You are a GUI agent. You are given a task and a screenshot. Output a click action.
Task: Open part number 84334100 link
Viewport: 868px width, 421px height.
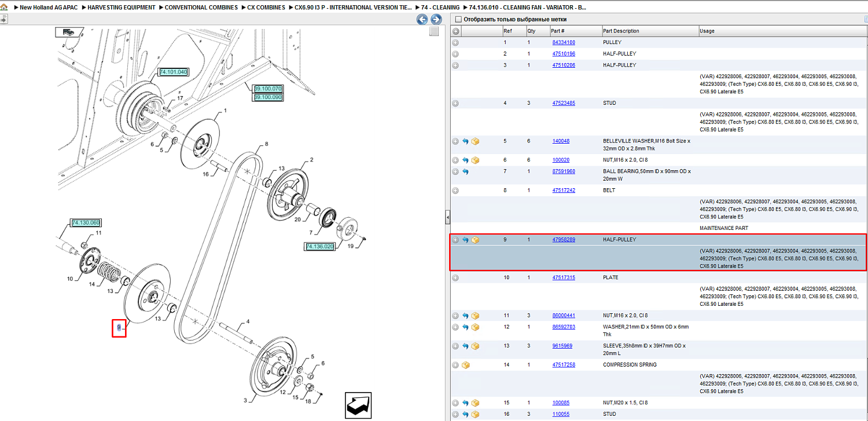point(564,43)
